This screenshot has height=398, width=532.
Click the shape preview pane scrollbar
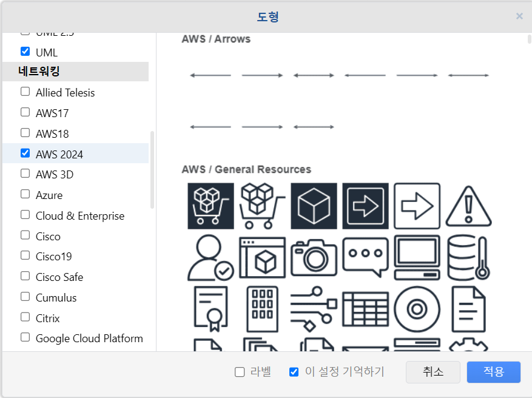pyautogui.click(x=530, y=39)
